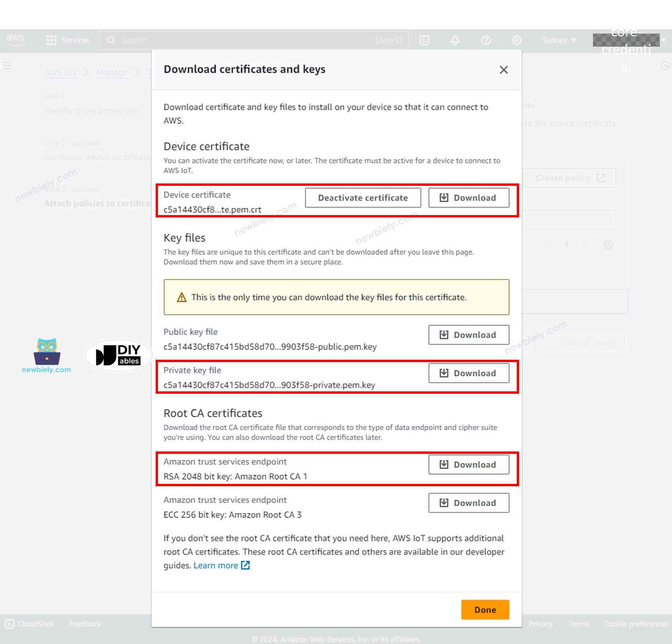Open the notifications bell icon

[x=455, y=40]
